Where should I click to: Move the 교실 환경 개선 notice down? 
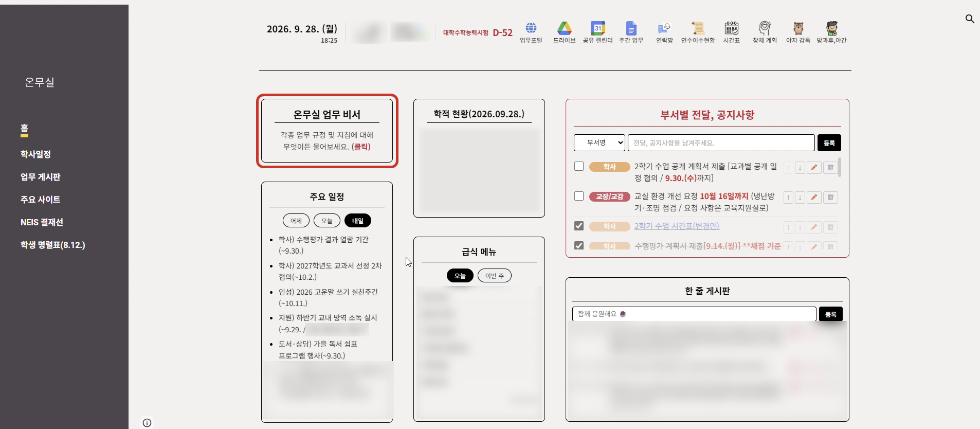800,197
